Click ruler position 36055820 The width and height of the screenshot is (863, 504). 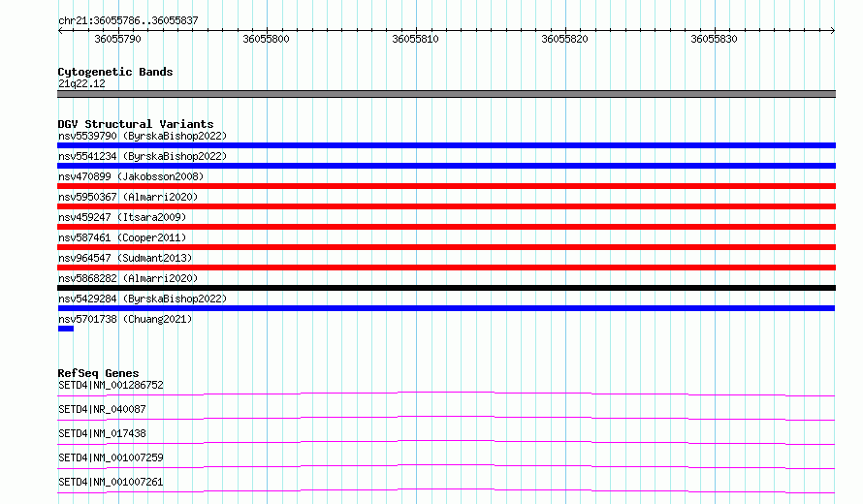[x=564, y=39]
